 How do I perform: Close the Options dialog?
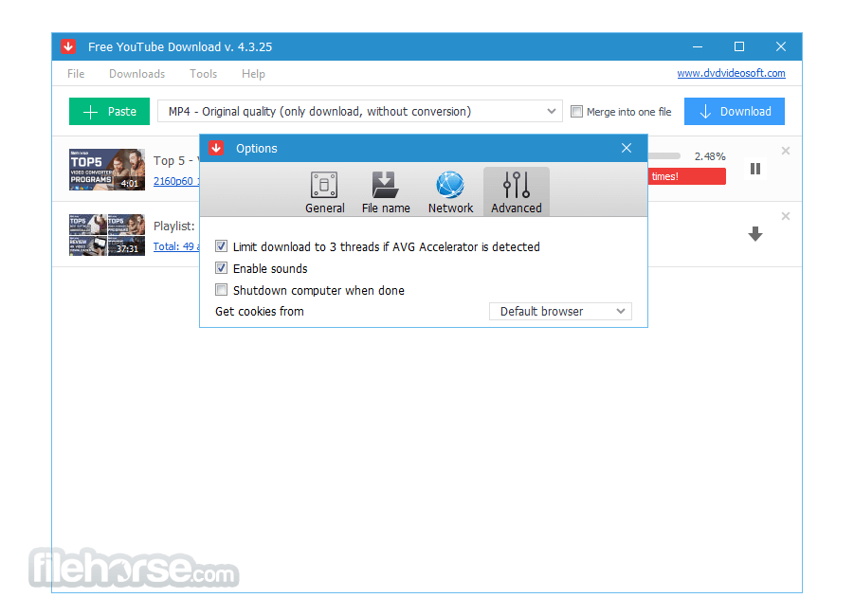[x=627, y=148]
